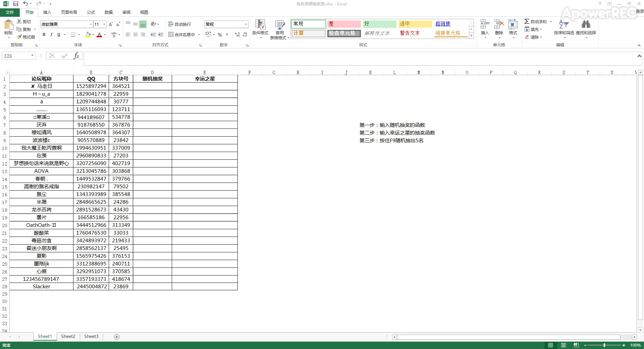This screenshot has height=349, width=644.
Task: Apply comma style icon
Action: coord(227,35)
